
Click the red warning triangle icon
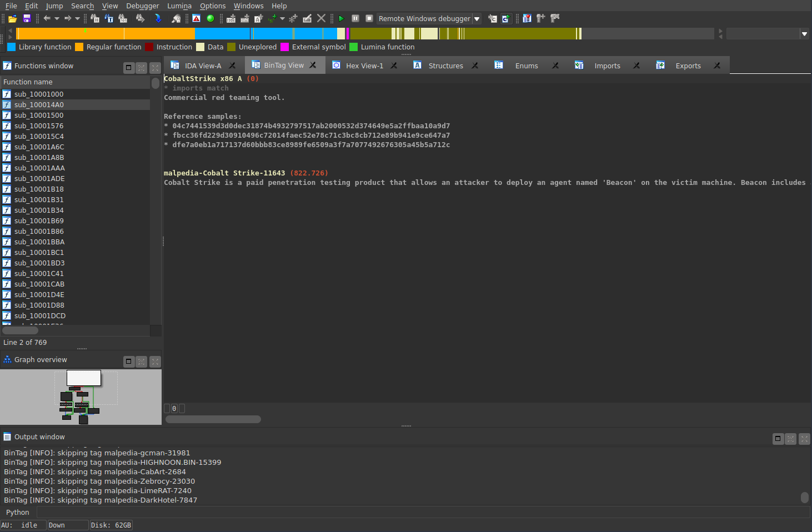tap(197, 18)
